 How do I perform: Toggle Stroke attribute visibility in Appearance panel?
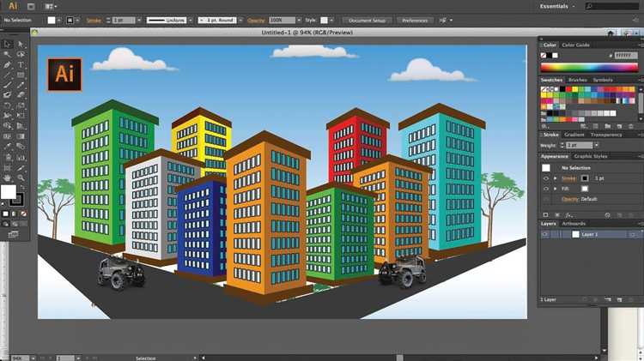[546, 178]
